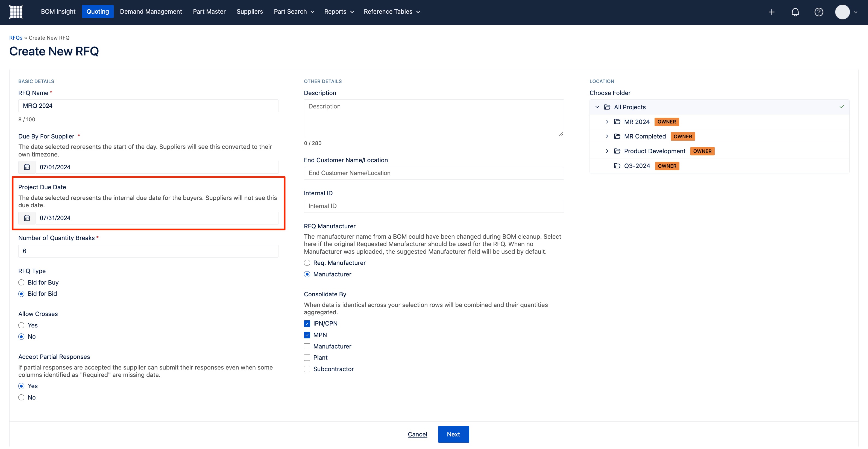Open the Quoting tab
Viewport: 868px width, 449px height.
pos(98,11)
